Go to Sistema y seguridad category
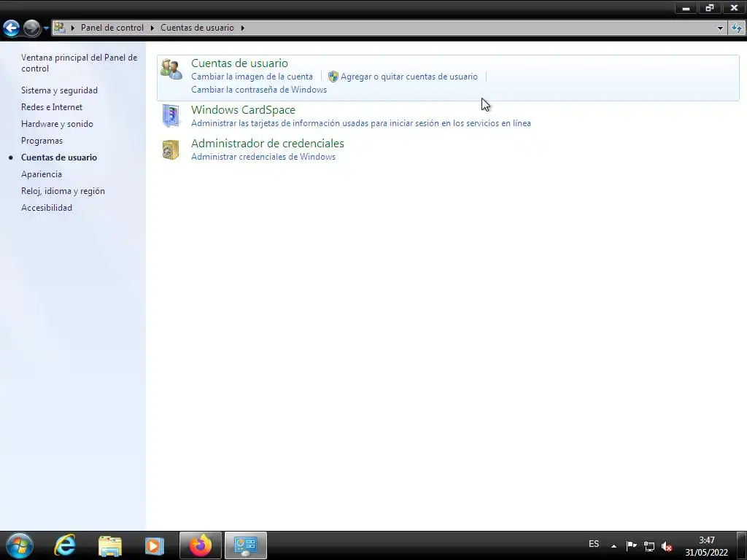The height and width of the screenshot is (560, 747). [59, 90]
